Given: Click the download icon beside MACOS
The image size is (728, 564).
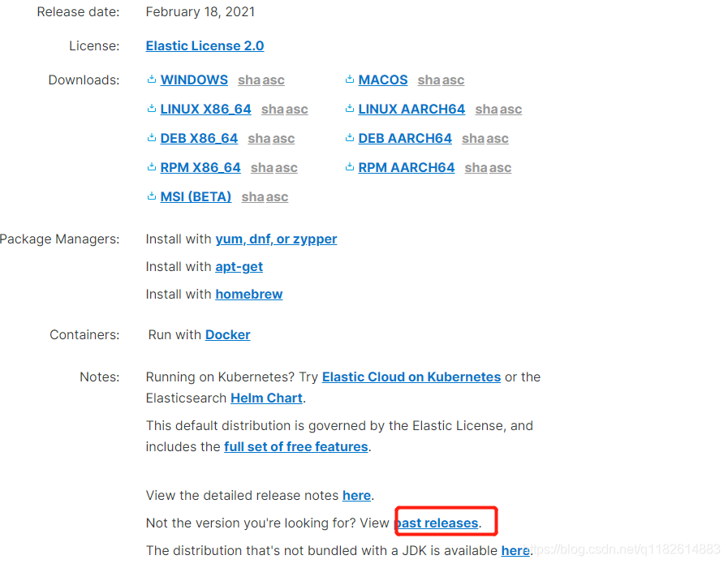Looking at the screenshot, I should point(350,80).
